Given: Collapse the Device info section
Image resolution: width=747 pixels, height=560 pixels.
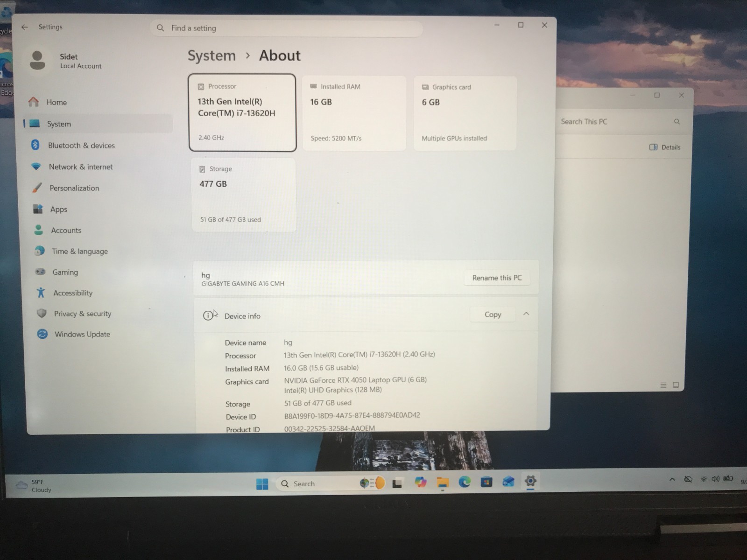Looking at the screenshot, I should 526,314.
